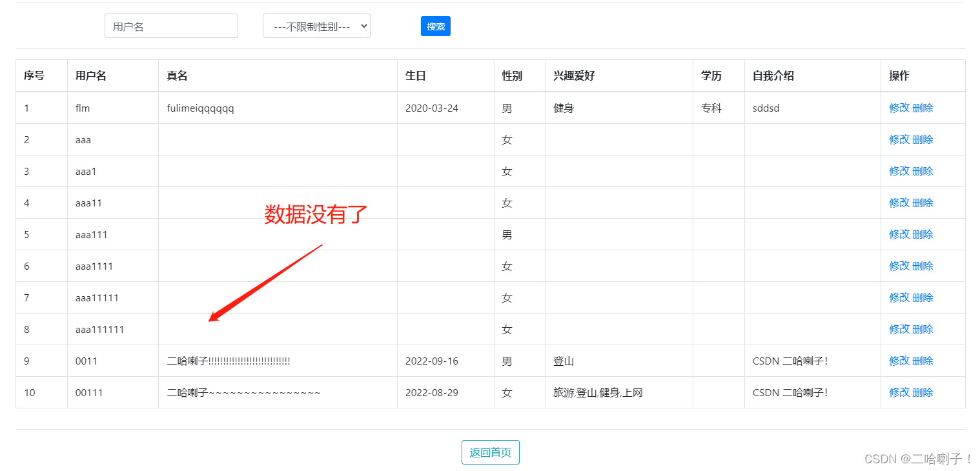Click 修改 for user 00111
980x471 pixels.
900,392
